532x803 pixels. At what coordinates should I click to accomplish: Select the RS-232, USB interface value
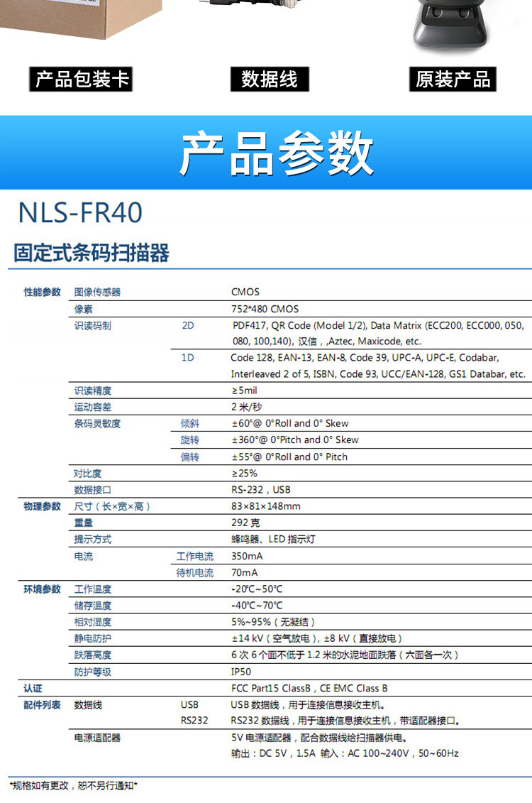click(x=261, y=490)
